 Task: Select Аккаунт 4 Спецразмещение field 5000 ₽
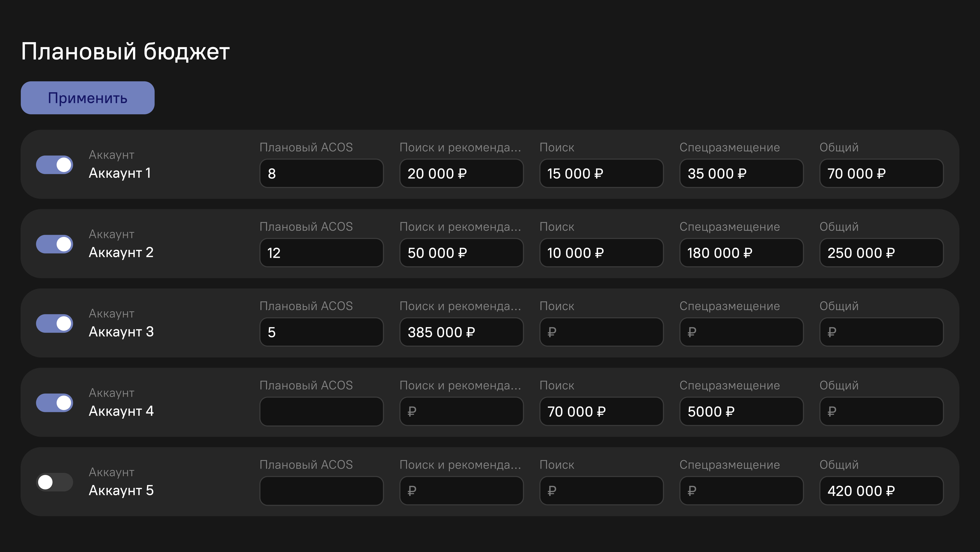(x=741, y=412)
